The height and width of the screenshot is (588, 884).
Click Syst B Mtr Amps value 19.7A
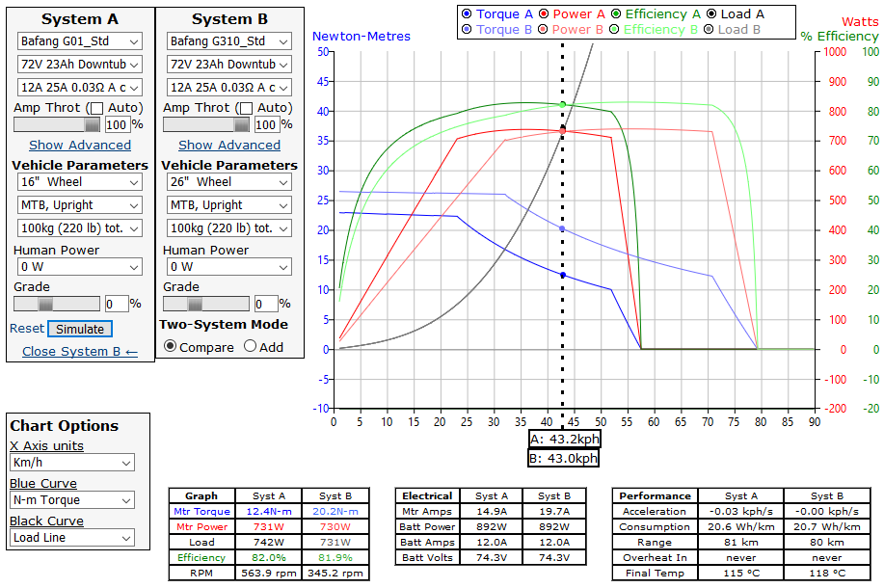pos(554,511)
